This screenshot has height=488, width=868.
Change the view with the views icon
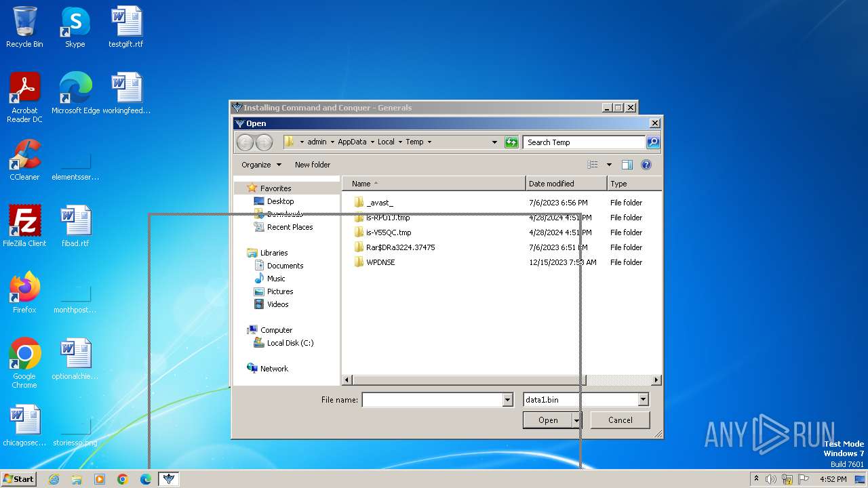coord(593,165)
